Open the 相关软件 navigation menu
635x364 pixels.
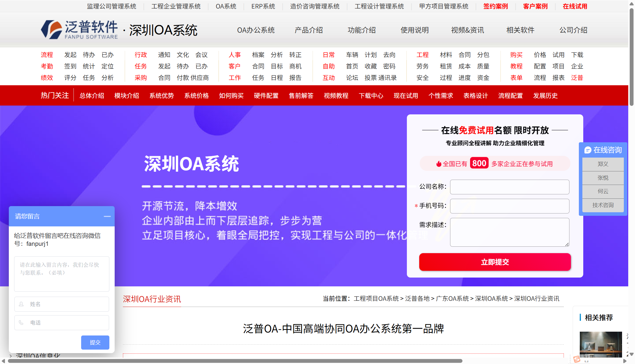[x=520, y=30]
